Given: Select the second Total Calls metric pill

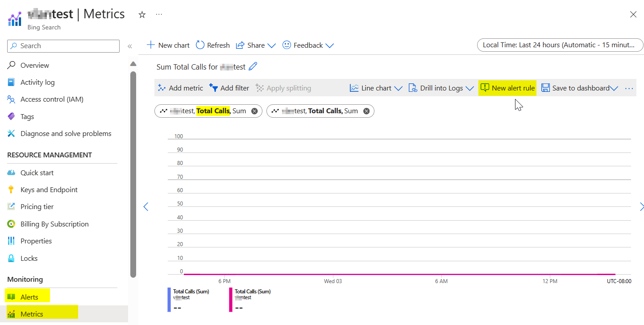Looking at the screenshot, I should pos(320,111).
